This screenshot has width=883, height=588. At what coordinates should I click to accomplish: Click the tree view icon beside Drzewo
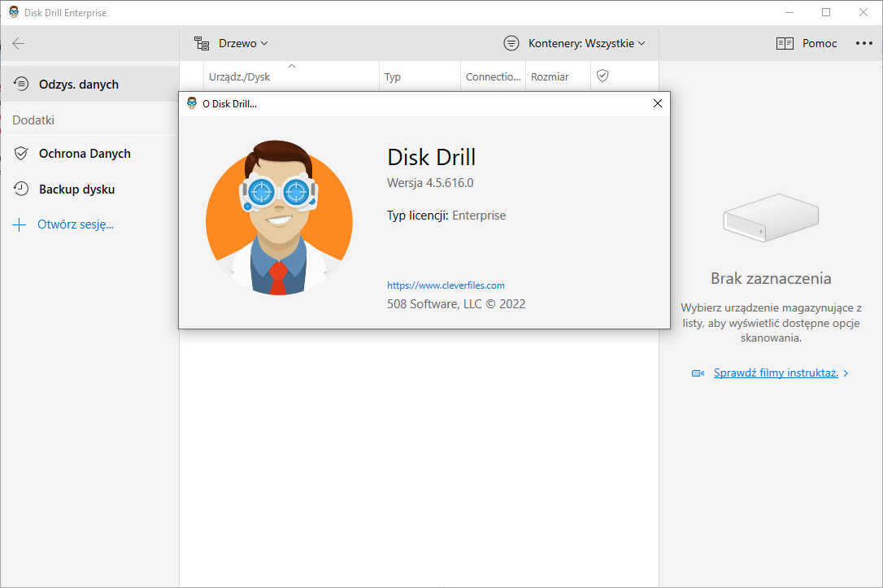pos(202,43)
